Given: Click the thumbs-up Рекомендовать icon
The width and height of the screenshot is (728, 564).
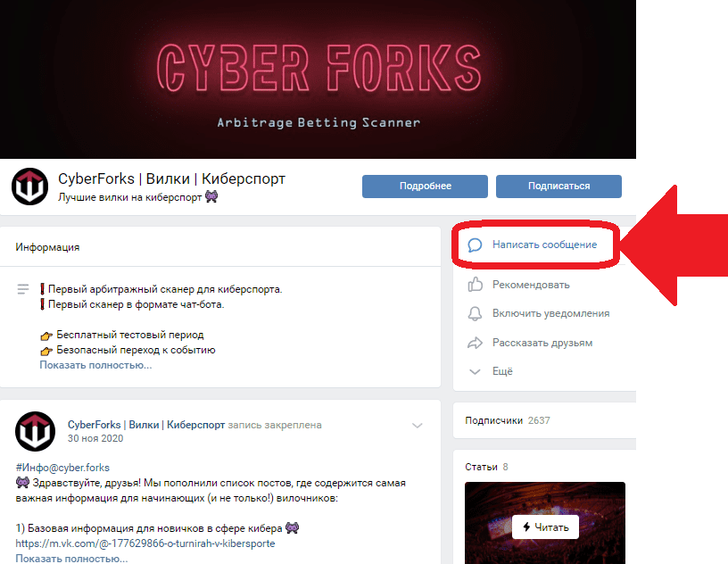Looking at the screenshot, I should (x=476, y=285).
